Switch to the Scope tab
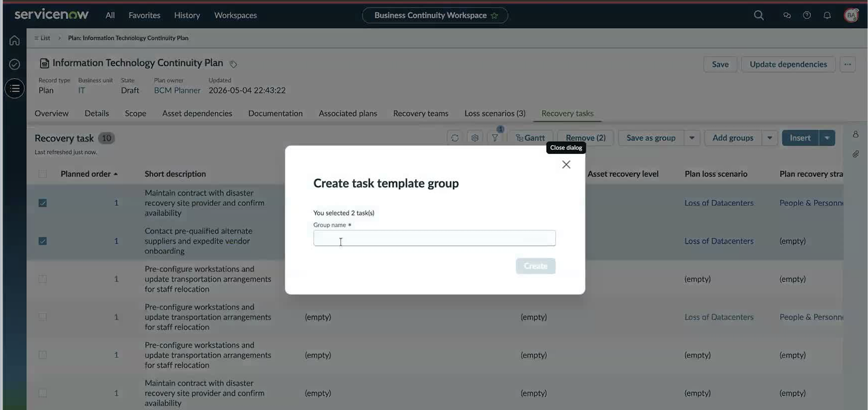This screenshot has height=410, width=868. coord(135,113)
